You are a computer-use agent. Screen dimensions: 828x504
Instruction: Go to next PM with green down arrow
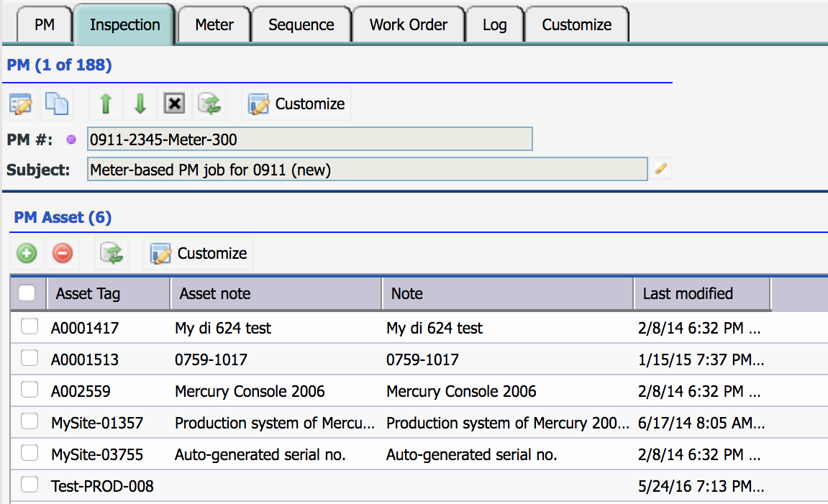pos(140,104)
